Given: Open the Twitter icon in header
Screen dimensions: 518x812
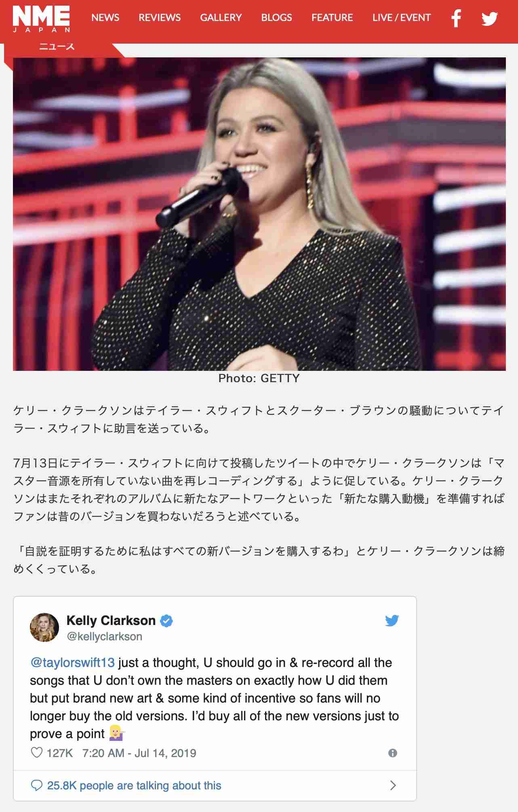Looking at the screenshot, I should 489,19.
